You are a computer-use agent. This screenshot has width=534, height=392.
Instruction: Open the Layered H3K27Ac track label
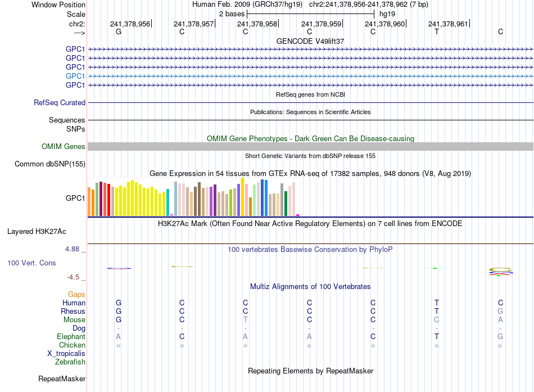[37, 232]
